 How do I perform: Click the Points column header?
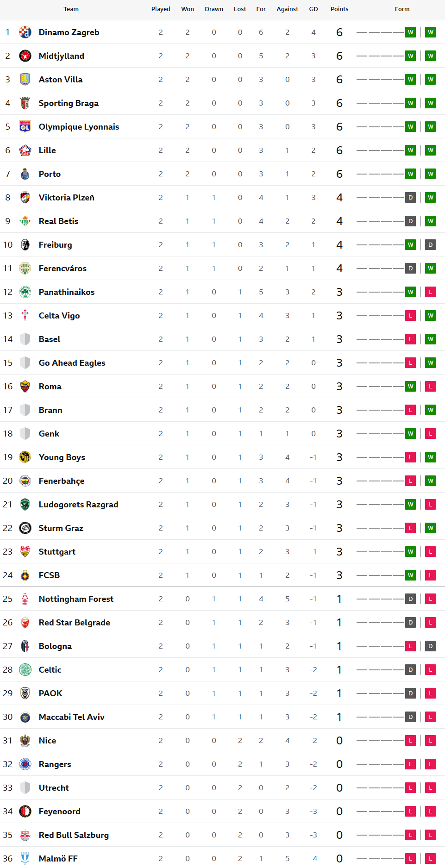pyautogui.click(x=339, y=9)
